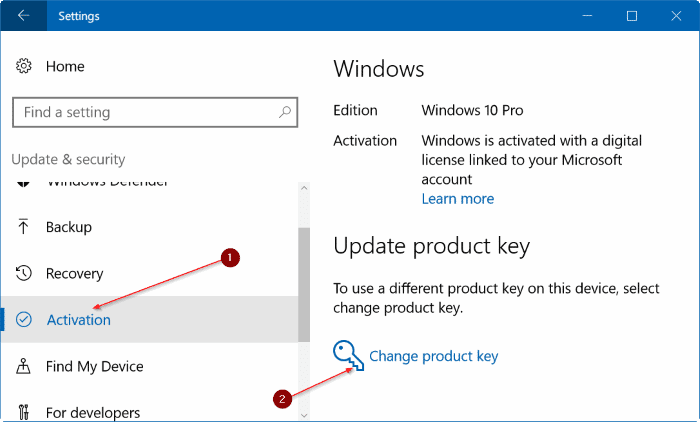This screenshot has height=422, width=700.
Task: Click the search magnifier icon
Action: coord(286,112)
